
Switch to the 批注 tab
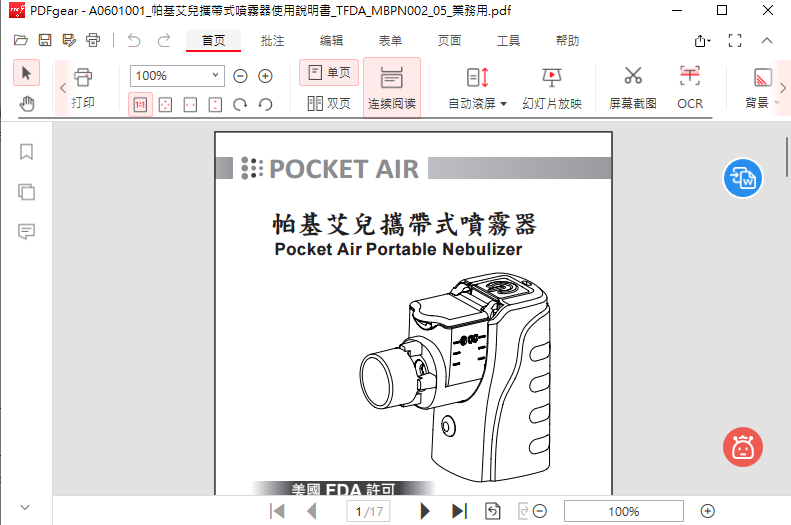(272, 41)
